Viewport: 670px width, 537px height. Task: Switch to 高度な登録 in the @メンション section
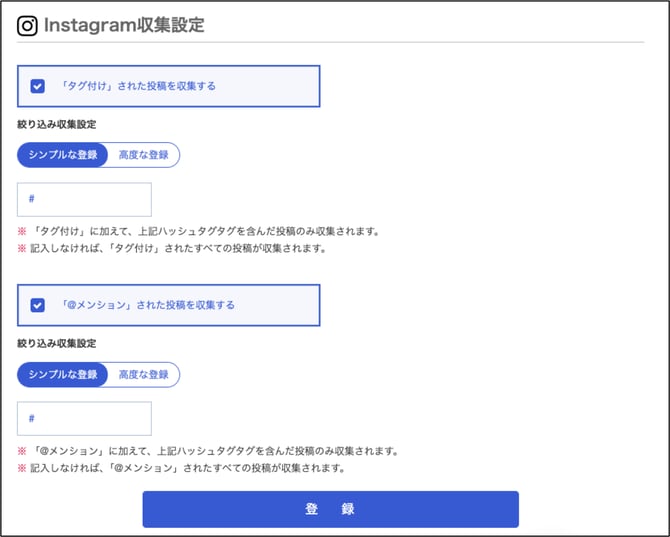(x=143, y=374)
